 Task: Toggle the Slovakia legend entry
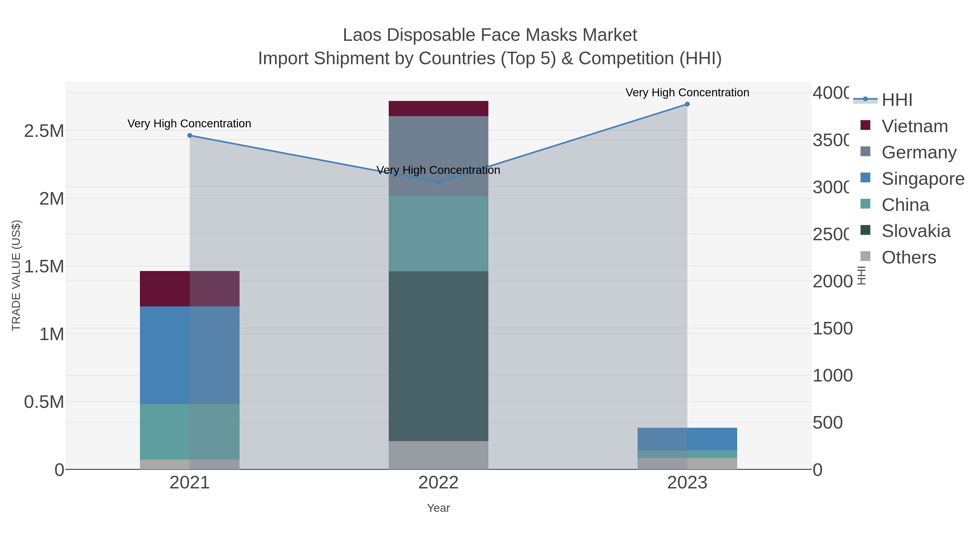click(905, 231)
